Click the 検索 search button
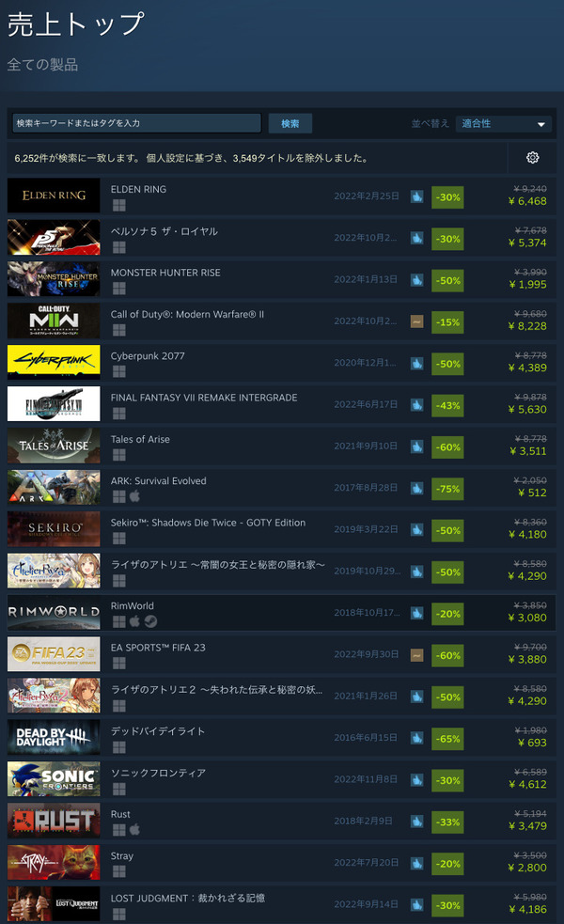 pos(290,124)
